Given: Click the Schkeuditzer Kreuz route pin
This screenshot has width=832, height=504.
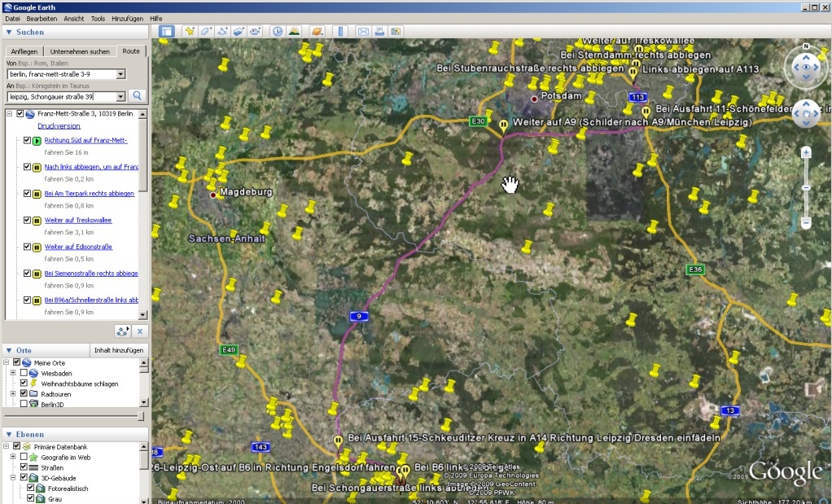Looking at the screenshot, I should pyautogui.click(x=338, y=440).
